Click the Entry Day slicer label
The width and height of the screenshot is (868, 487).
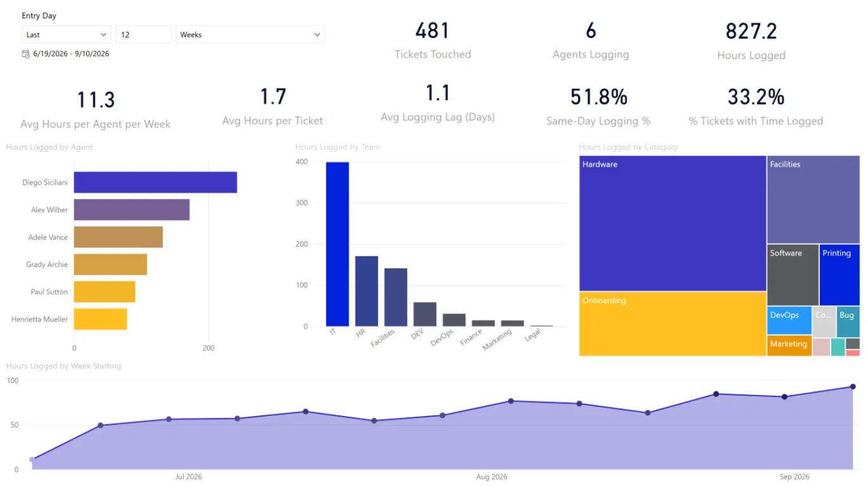point(39,16)
